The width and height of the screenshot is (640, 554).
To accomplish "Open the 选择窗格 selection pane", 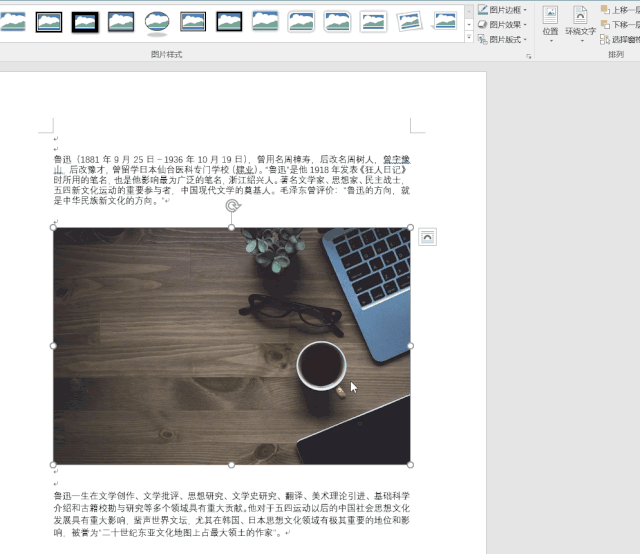I will [x=620, y=39].
